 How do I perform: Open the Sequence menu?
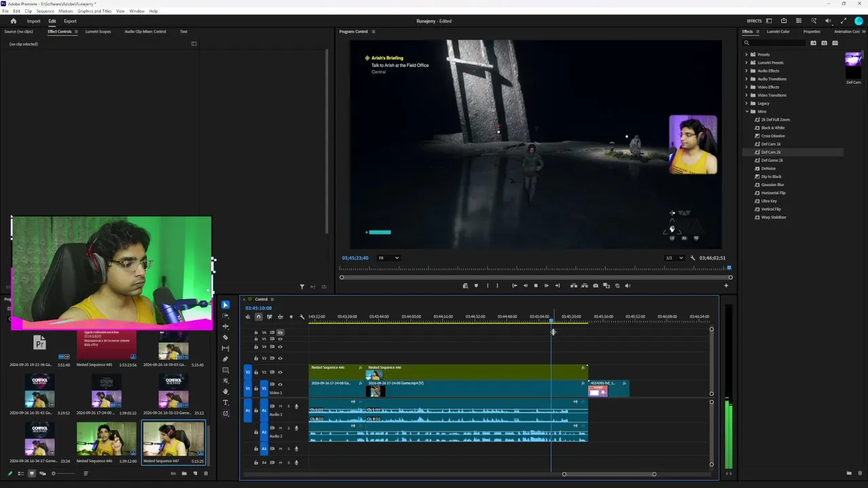[45, 11]
